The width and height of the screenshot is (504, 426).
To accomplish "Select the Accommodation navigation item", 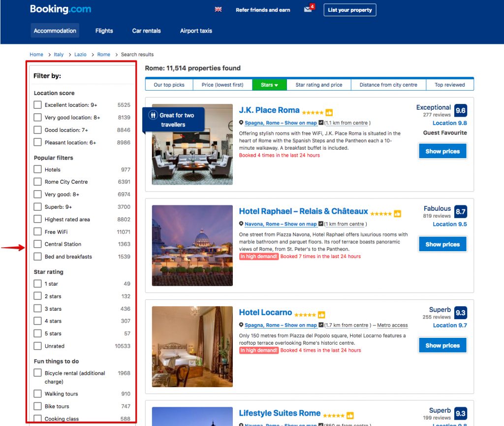I will 55,31.
